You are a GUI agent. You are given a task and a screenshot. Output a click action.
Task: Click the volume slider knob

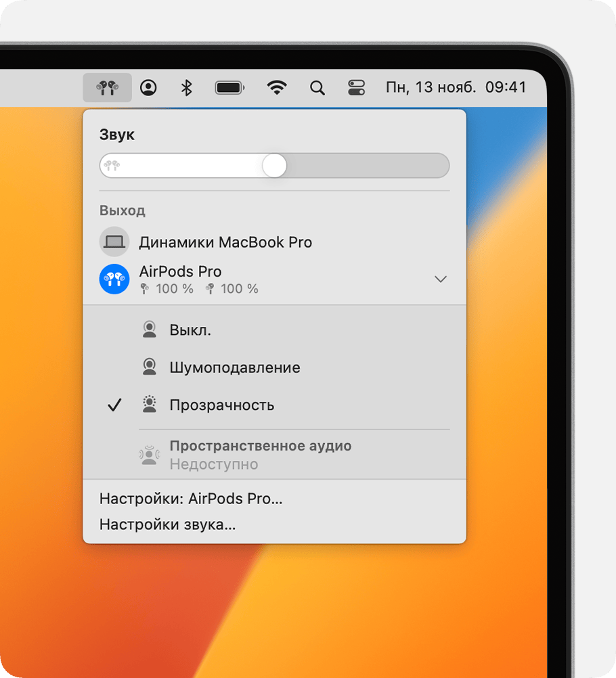click(274, 166)
